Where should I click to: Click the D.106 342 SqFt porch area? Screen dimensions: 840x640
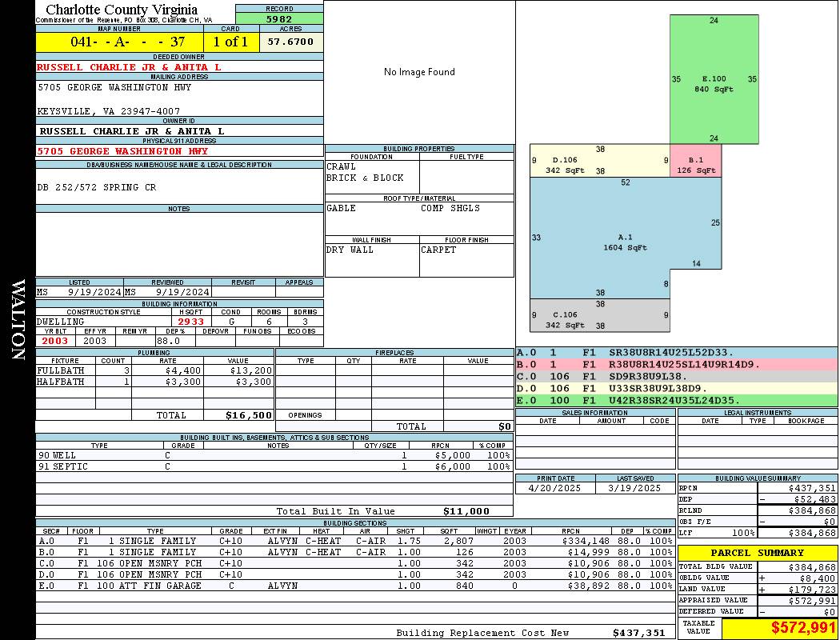[600, 161]
